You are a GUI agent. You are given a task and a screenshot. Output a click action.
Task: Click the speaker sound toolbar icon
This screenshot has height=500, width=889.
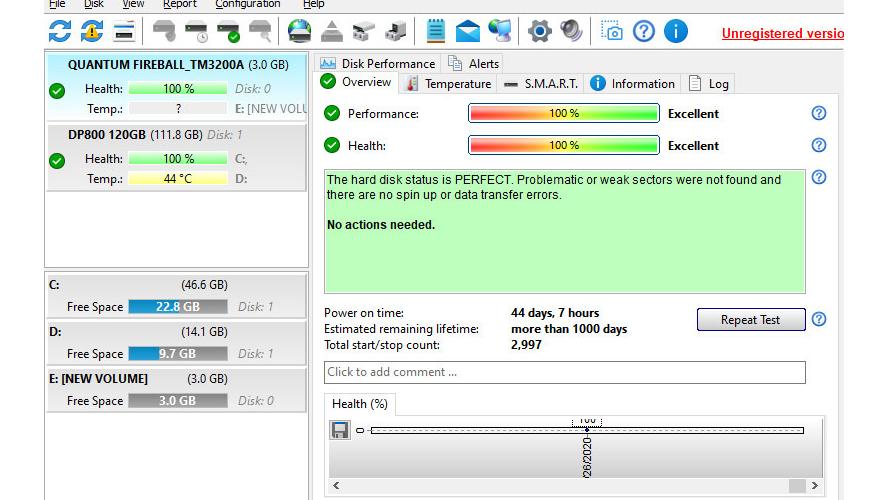(x=572, y=31)
